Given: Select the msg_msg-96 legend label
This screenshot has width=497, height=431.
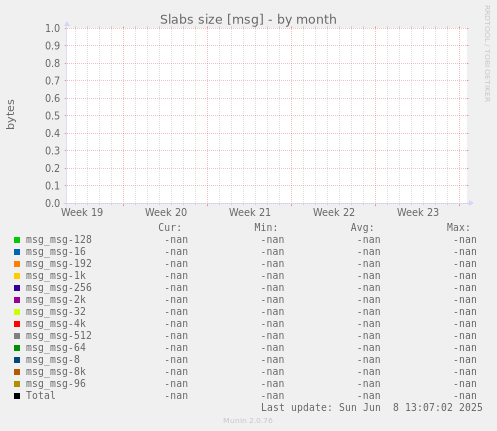Looking at the screenshot, I should 56,384.
